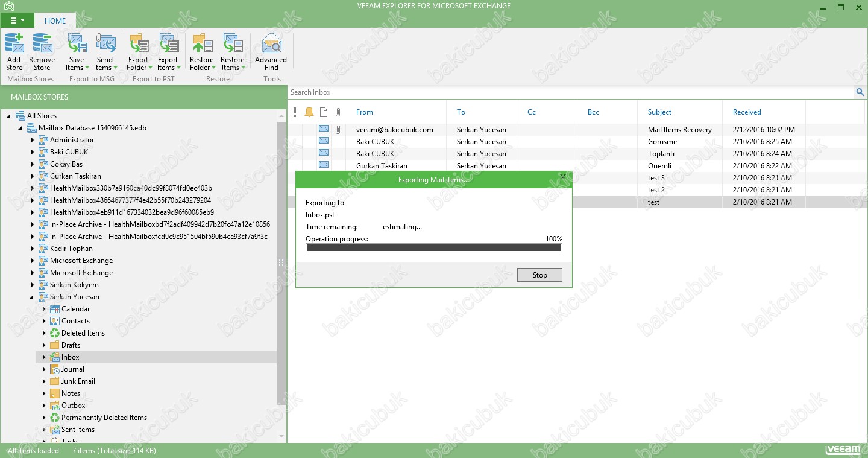Viewport: 868px width, 458px height.
Task: Sort messages by From column
Action: tap(365, 112)
